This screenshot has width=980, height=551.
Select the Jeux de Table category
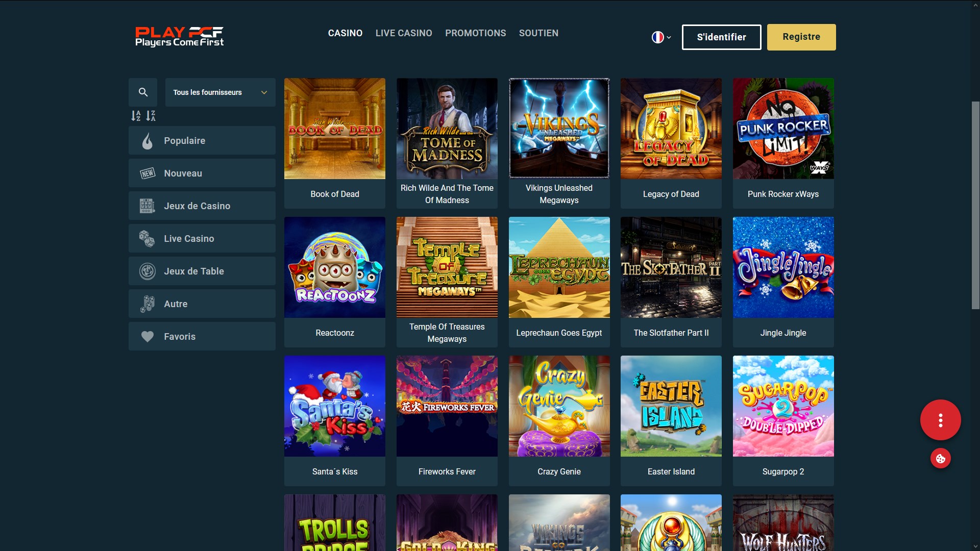coord(202,271)
